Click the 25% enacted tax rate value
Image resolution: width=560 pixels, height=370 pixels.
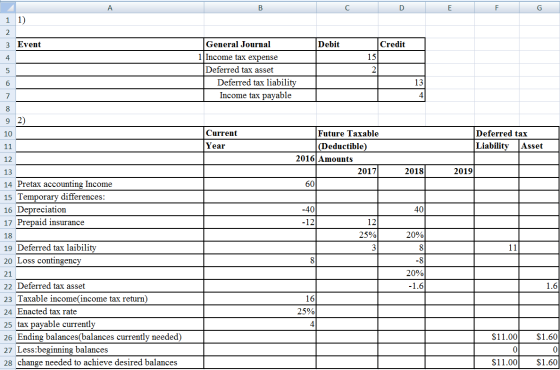coord(260,312)
